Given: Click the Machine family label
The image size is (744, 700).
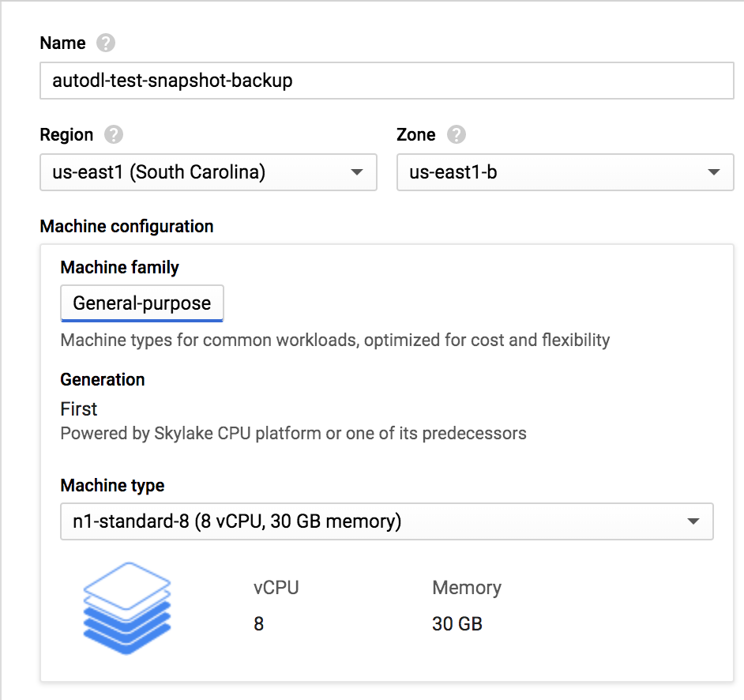Looking at the screenshot, I should [119, 267].
